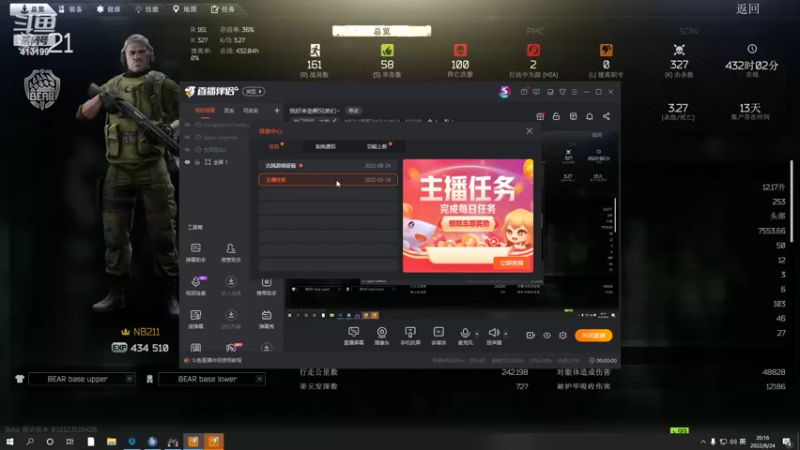Click the 主播任务 promotional banner image

(468, 215)
